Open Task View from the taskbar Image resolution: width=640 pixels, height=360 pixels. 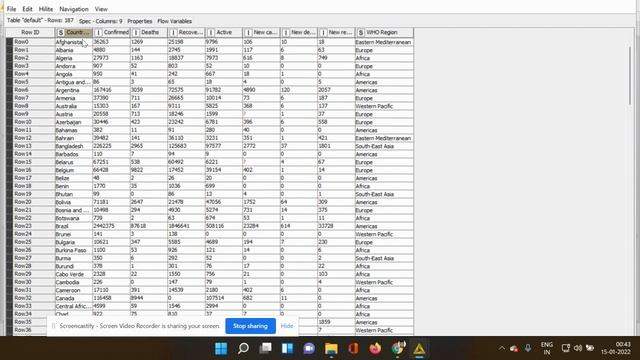click(265, 349)
